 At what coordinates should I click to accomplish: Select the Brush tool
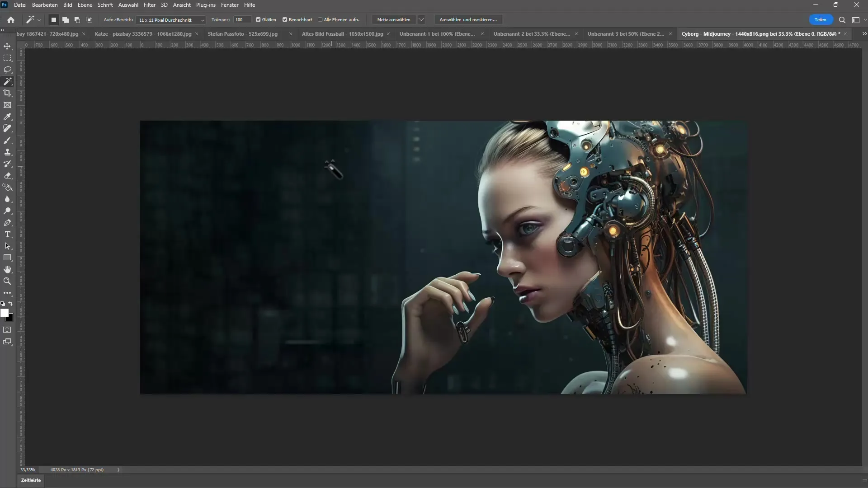click(7, 140)
